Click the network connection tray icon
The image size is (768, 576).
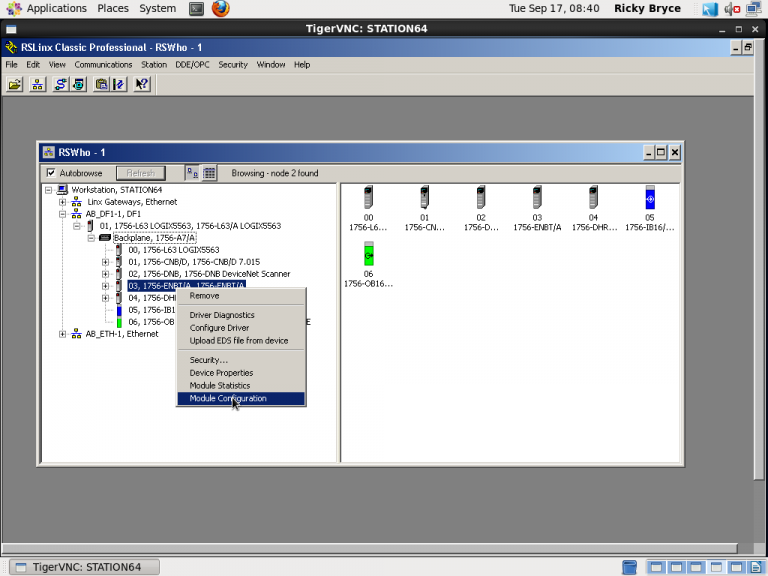coord(754,9)
